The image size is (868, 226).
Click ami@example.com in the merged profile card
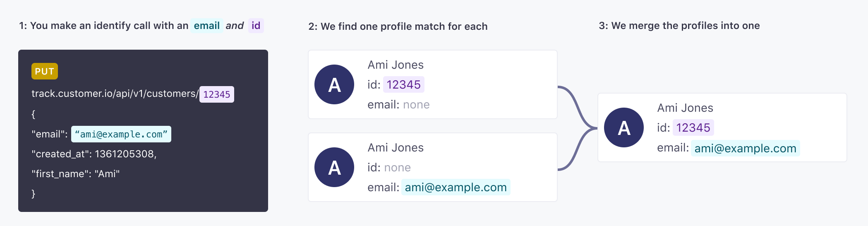746,148
